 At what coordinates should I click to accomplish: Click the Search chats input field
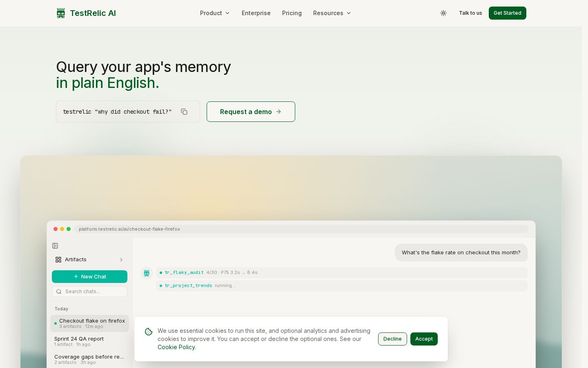[89, 292]
